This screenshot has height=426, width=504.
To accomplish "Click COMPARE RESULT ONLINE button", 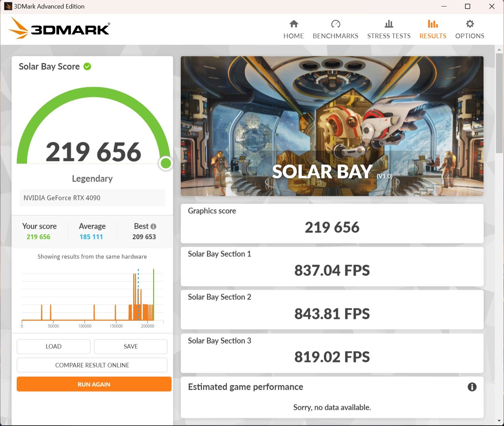I will 92,365.
